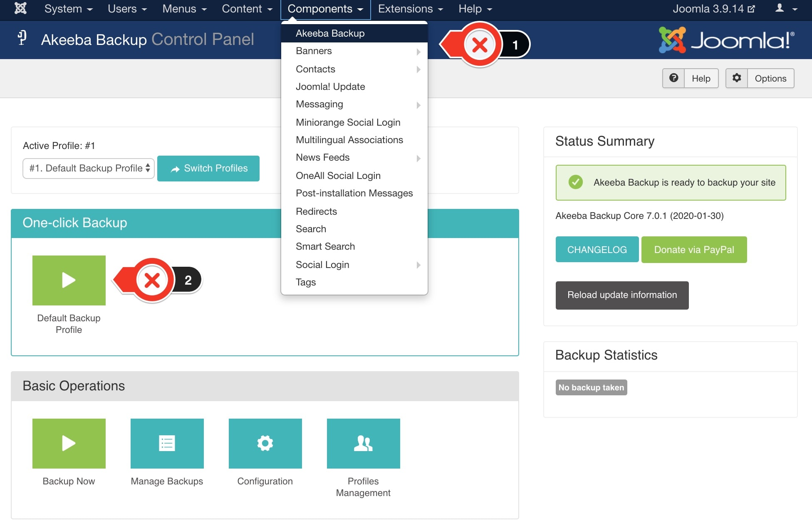Click the One-click Backup panel heading
Screen dimensions: 812x526
click(x=75, y=223)
